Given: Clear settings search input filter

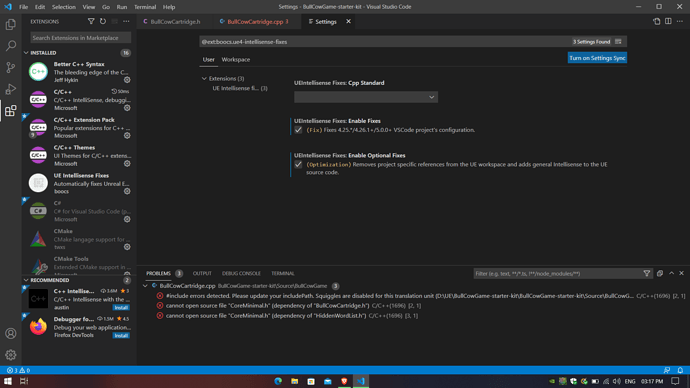Looking at the screenshot, I should pyautogui.click(x=618, y=42).
